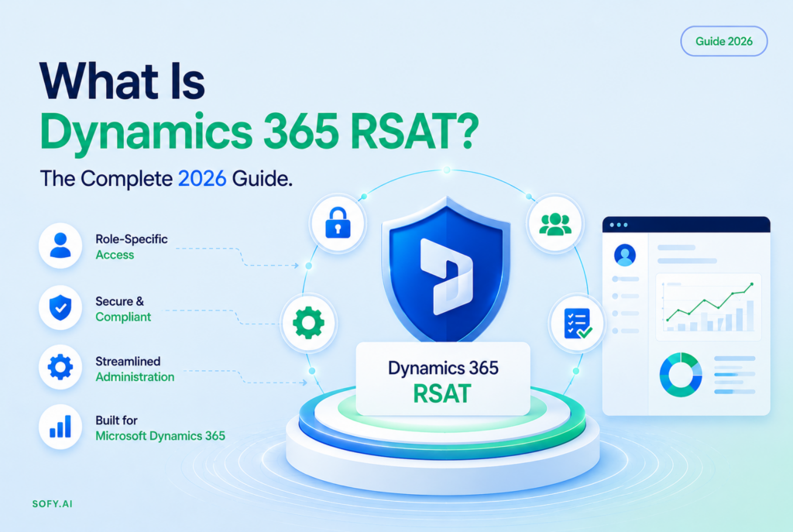This screenshot has width=793, height=532.
Task: Click the 'Dynamics 365 RSAT?' headline
Action: click(x=259, y=133)
